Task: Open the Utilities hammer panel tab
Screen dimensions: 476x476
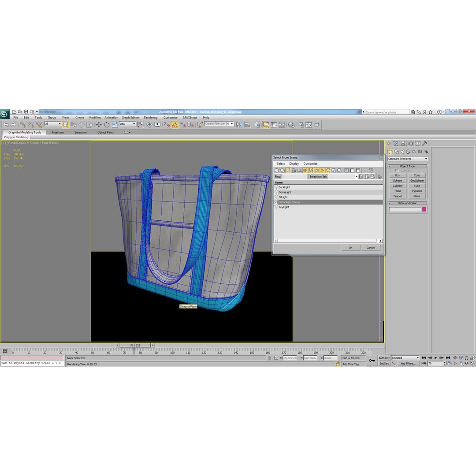Action: point(425,144)
